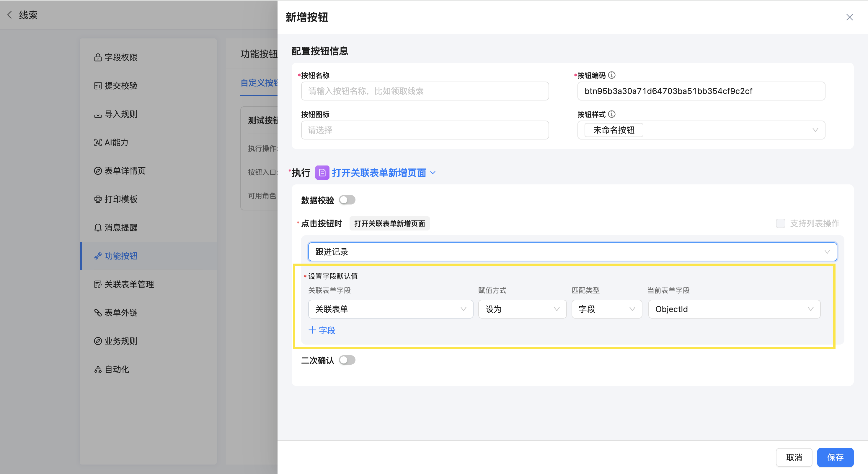The height and width of the screenshot is (474, 868).
Task: Click the 配置按钮信息 heading
Action: [x=319, y=51]
